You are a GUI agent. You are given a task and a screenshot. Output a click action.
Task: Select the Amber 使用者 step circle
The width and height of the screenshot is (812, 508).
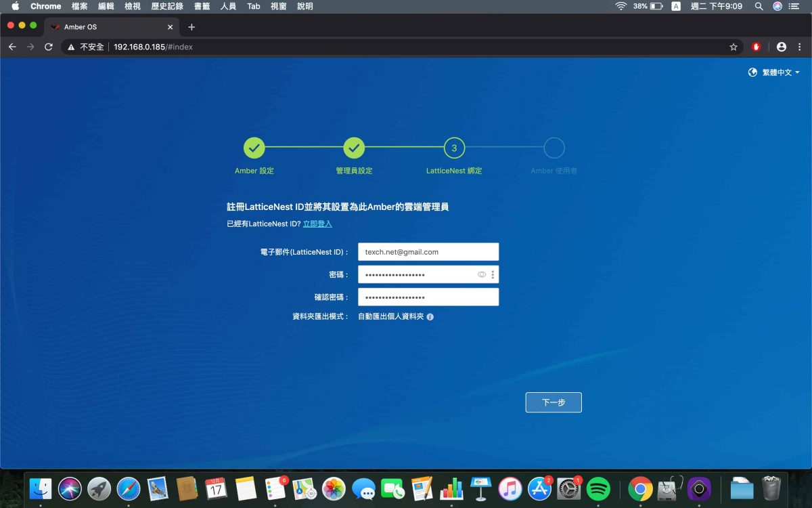tap(554, 148)
